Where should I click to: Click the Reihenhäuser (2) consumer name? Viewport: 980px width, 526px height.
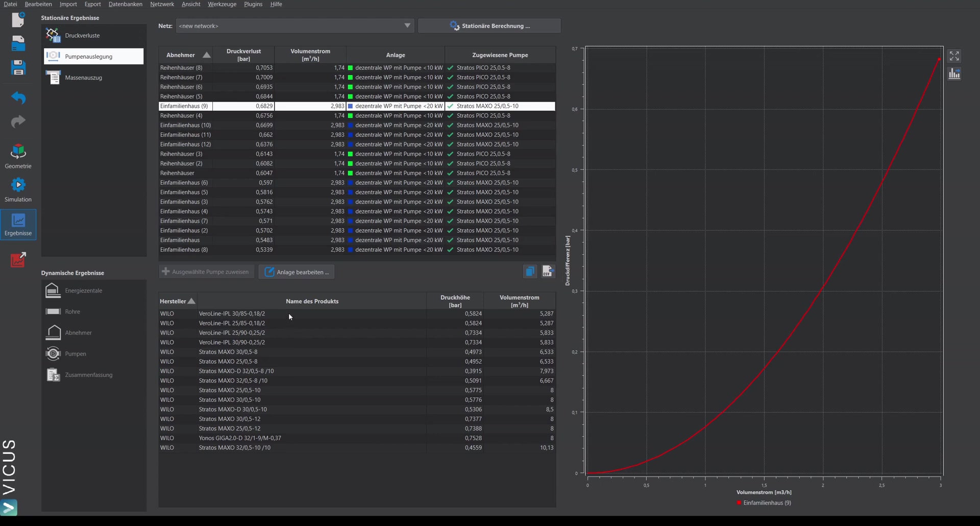181,163
